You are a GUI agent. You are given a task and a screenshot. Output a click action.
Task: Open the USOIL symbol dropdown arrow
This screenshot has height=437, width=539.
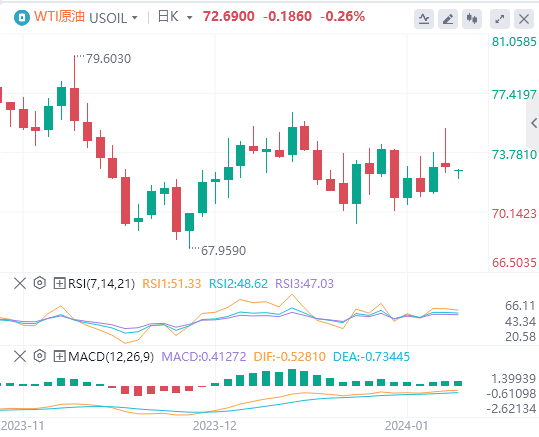pos(135,18)
